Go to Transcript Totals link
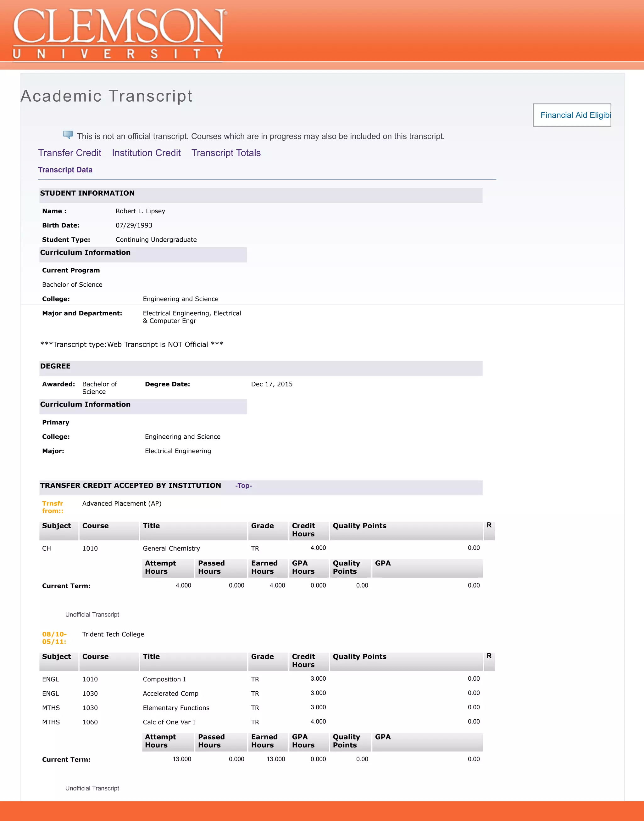The width and height of the screenshot is (644, 821). (226, 153)
